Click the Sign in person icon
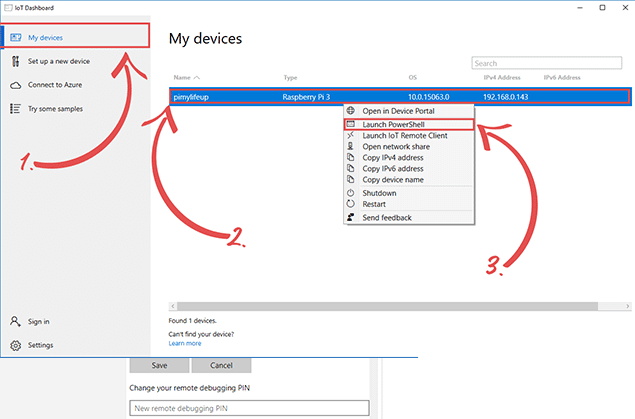This screenshot has height=419, width=635. point(16,322)
